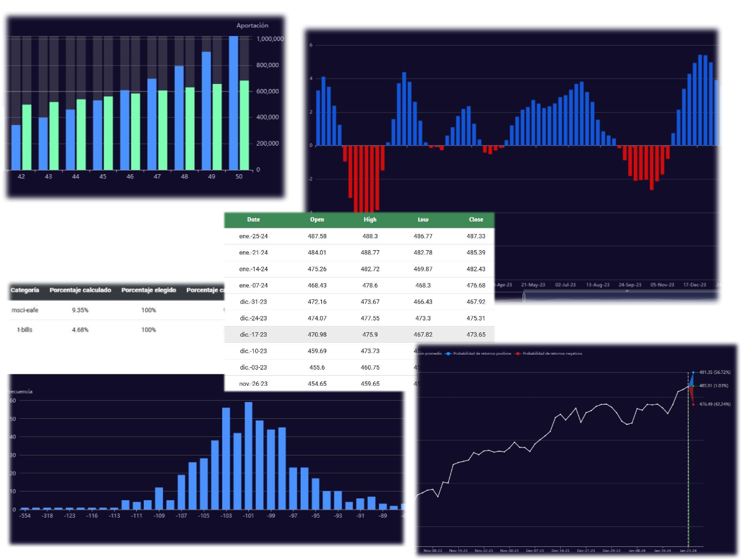The image size is (747, 560).
Task: Click the blue bar for period 50
Action: click(x=233, y=103)
